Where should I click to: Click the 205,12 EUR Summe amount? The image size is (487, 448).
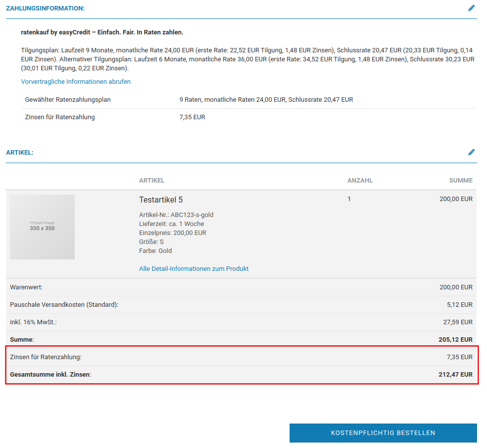click(x=456, y=340)
